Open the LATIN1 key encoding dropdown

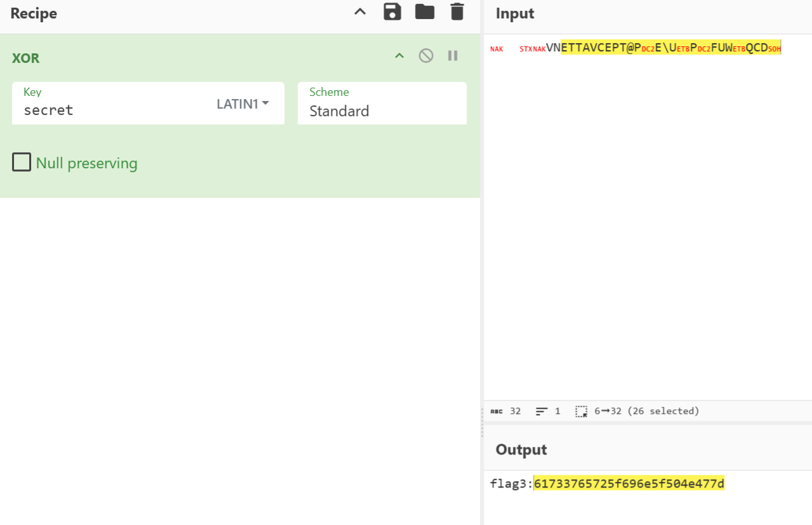[243, 104]
